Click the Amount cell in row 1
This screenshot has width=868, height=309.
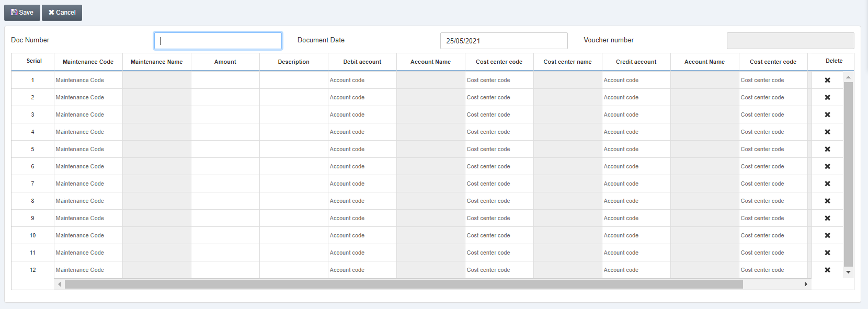point(225,80)
